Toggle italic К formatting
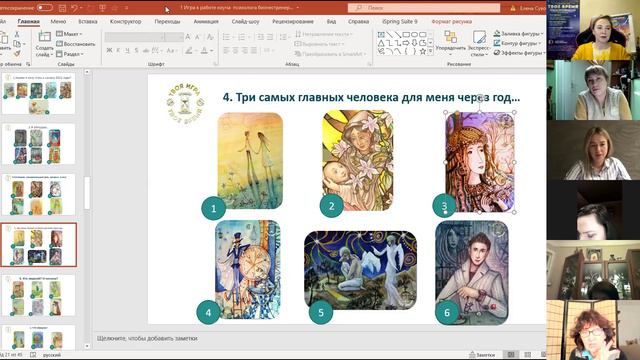Viewport: 640px width, 360px height. [118, 51]
